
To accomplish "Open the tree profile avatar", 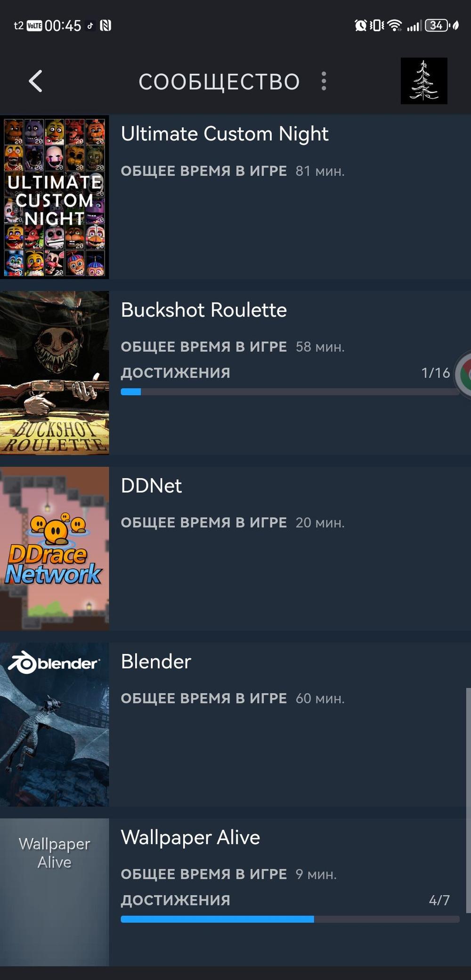I will pyautogui.click(x=424, y=81).
